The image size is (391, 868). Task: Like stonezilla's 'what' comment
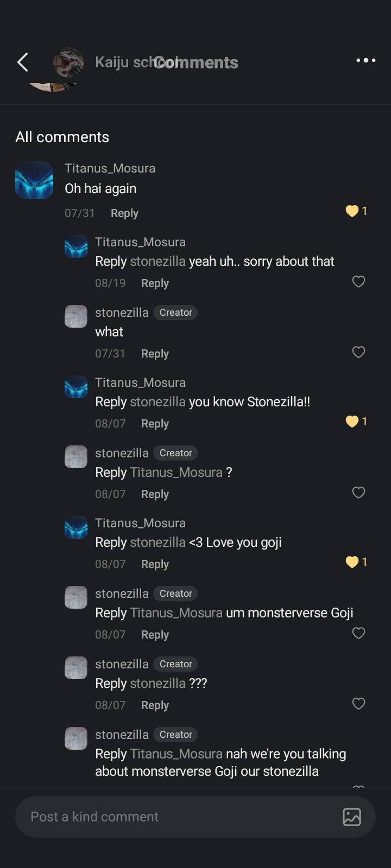point(358,352)
